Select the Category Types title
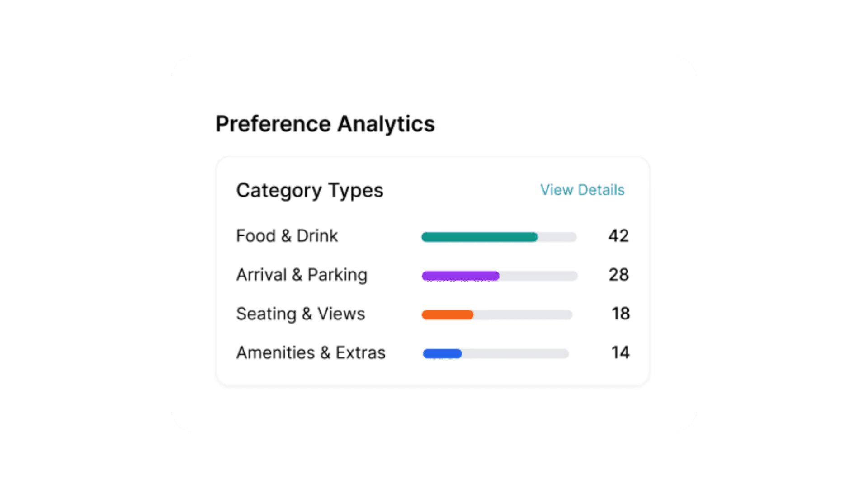Image resolution: width=868 pixels, height=488 pixels. pyautogui.click(x=309, y=190)
